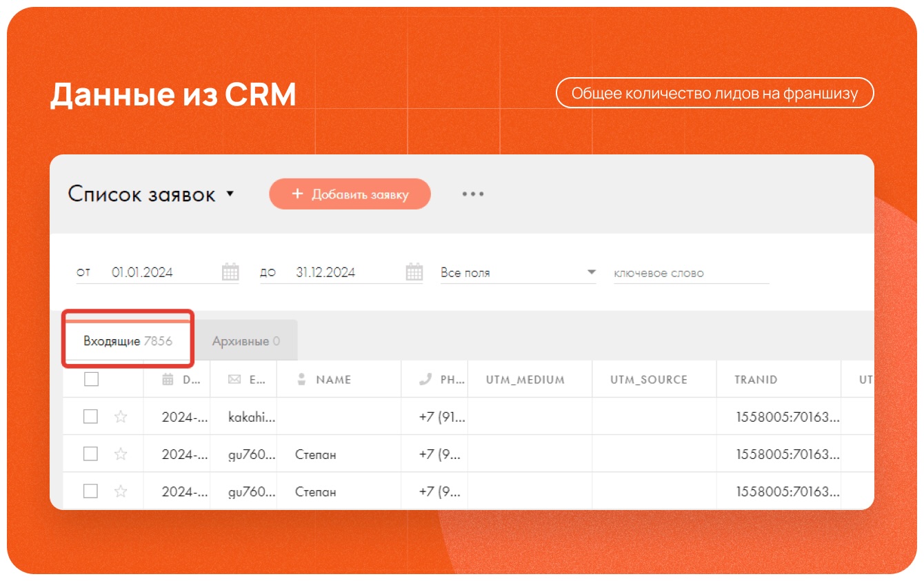Open the calendar picker for the 'от' date
The image size is (924, 581).
(x=230, y=272)
